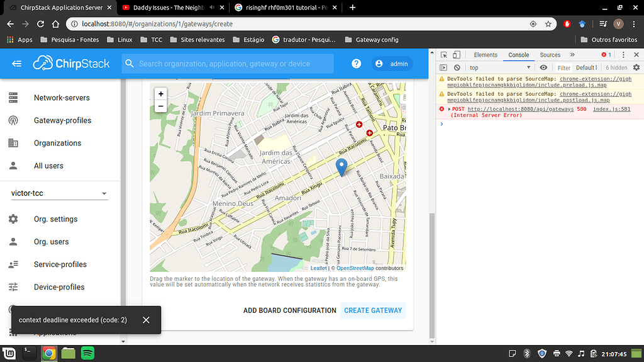Click Add Board Configuration button
The image size is (644, 362).
pos(289,310)
